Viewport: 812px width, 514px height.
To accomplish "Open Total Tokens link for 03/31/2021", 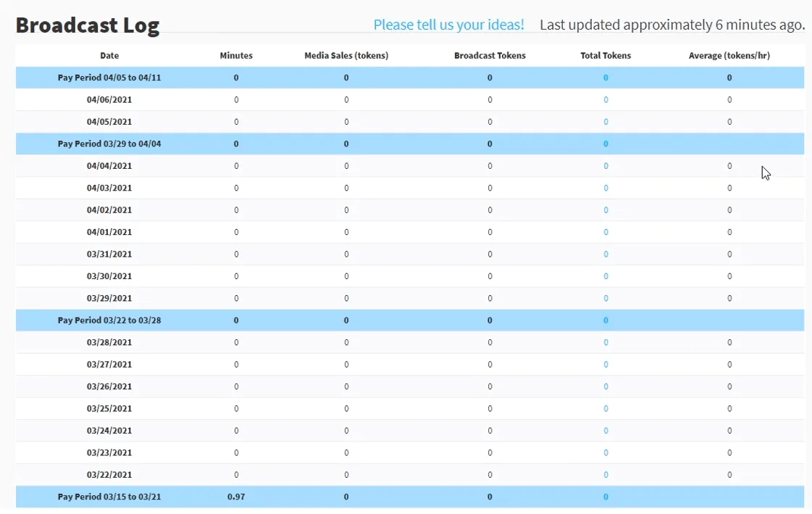I will (606, 254).
